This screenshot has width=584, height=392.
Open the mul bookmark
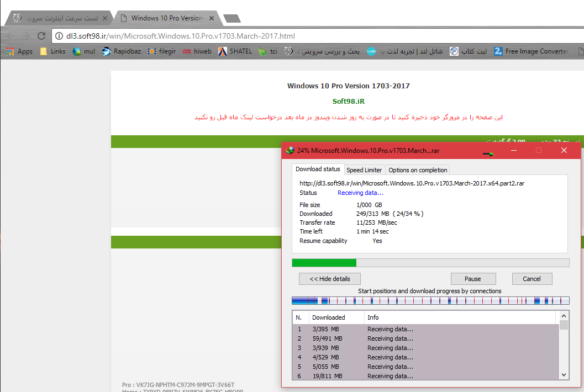click(x=84, y=51)
